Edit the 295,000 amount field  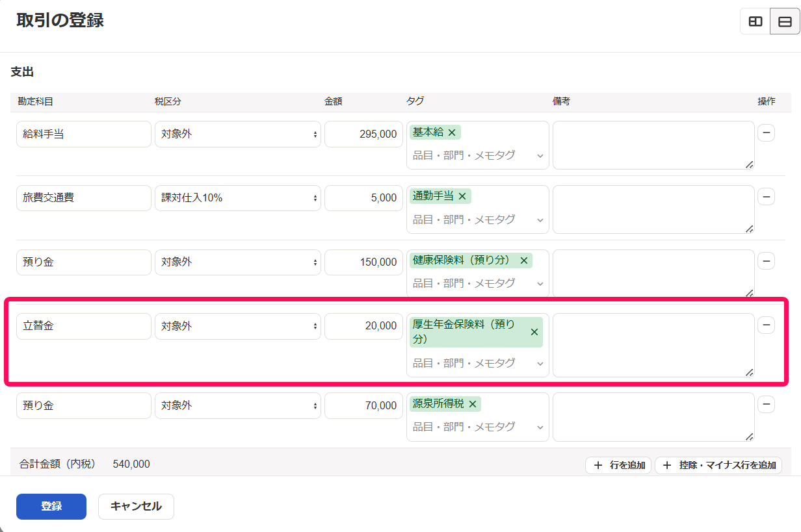click(x=363, y=134)
